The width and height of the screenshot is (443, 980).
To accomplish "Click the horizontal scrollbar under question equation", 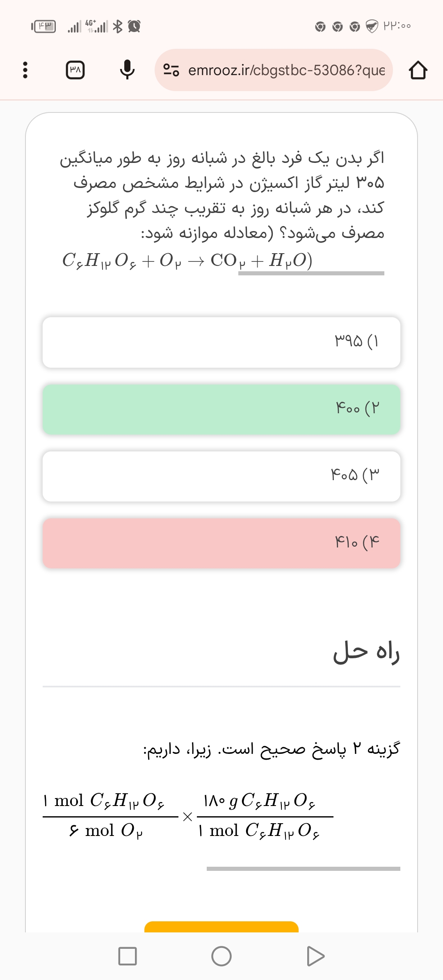I will tap(311, 273).
